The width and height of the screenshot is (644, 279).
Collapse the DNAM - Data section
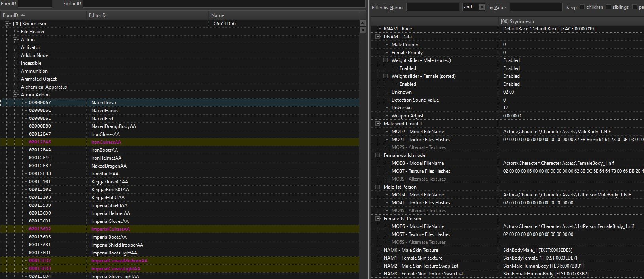(378, 37)
